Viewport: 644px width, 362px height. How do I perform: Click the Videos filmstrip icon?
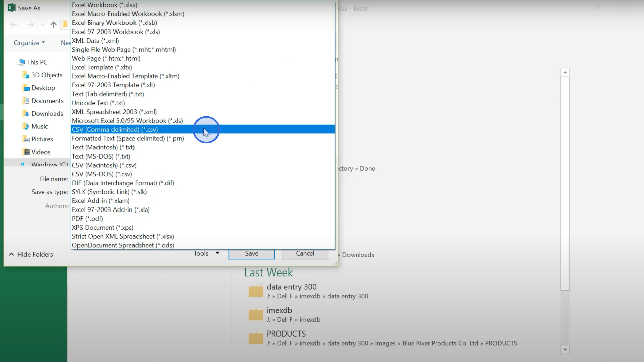tap(26, 152)
